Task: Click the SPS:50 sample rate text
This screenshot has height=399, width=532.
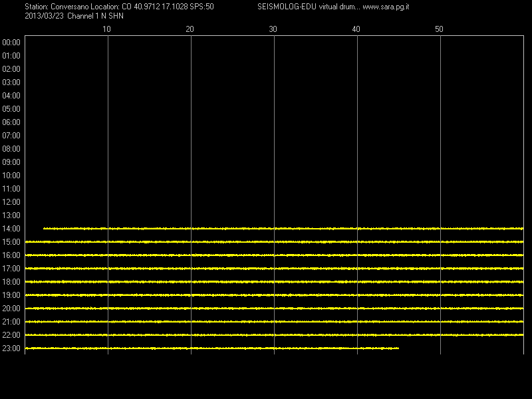Action: 202,7
